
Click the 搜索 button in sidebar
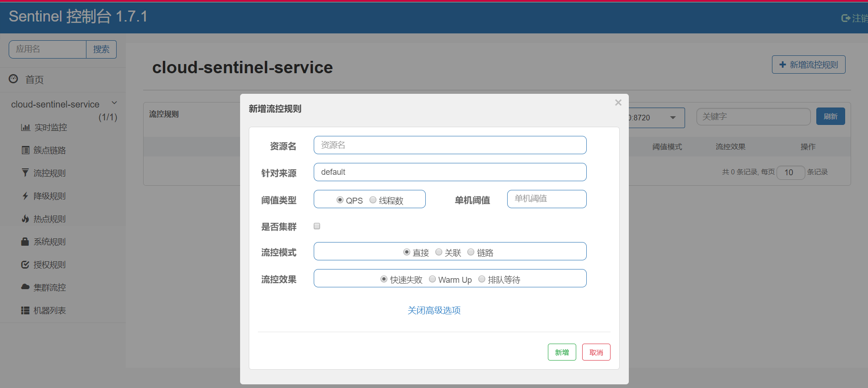click(101, 49)
